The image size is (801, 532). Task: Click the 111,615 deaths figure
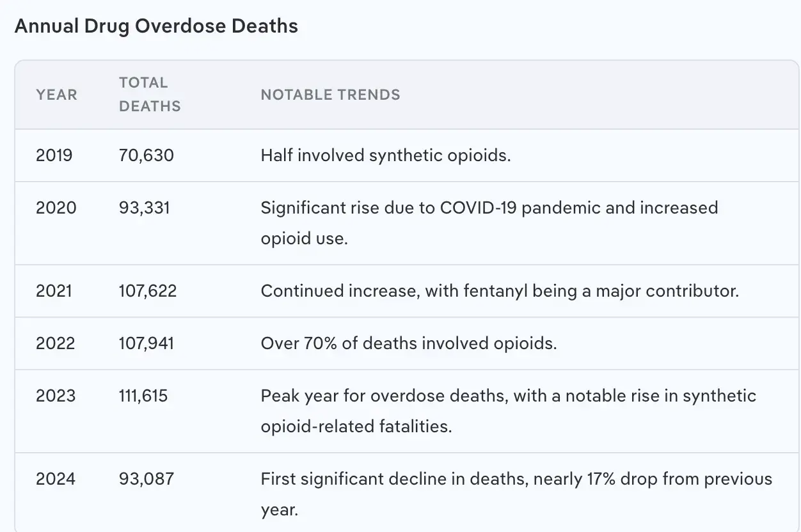pos(143,396)
